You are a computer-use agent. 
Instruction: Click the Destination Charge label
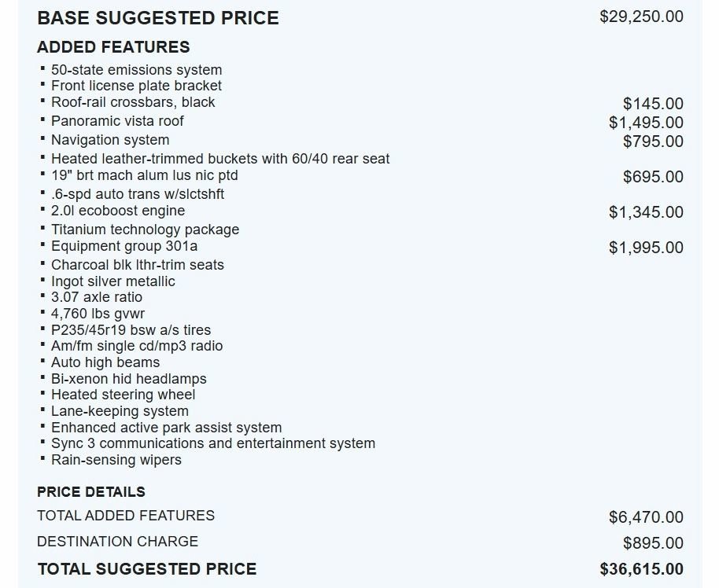(118, 542)
